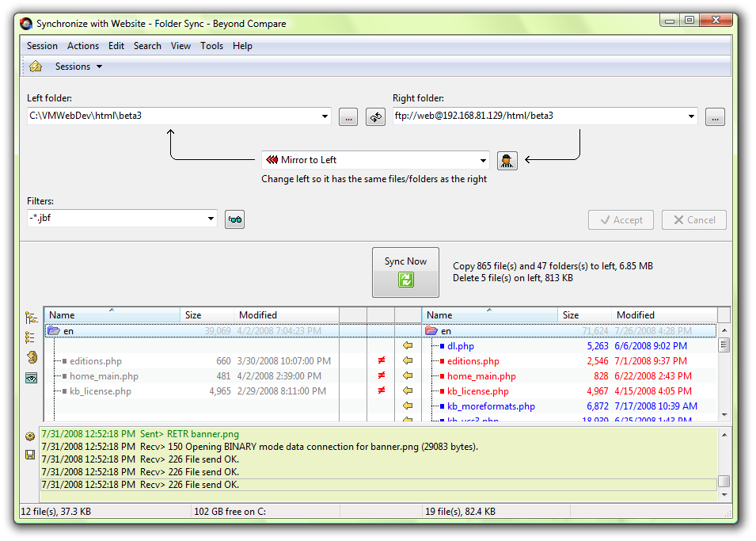Click the collapse folders list icon in the side toolbar
Screen dimensions: 756x541
coord(30,337)
